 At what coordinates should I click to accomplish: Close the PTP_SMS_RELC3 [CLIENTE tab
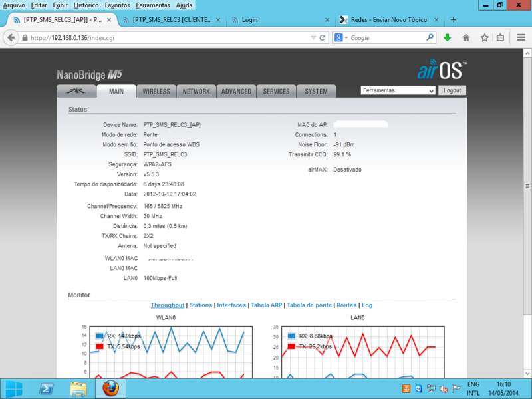[218, 20]
